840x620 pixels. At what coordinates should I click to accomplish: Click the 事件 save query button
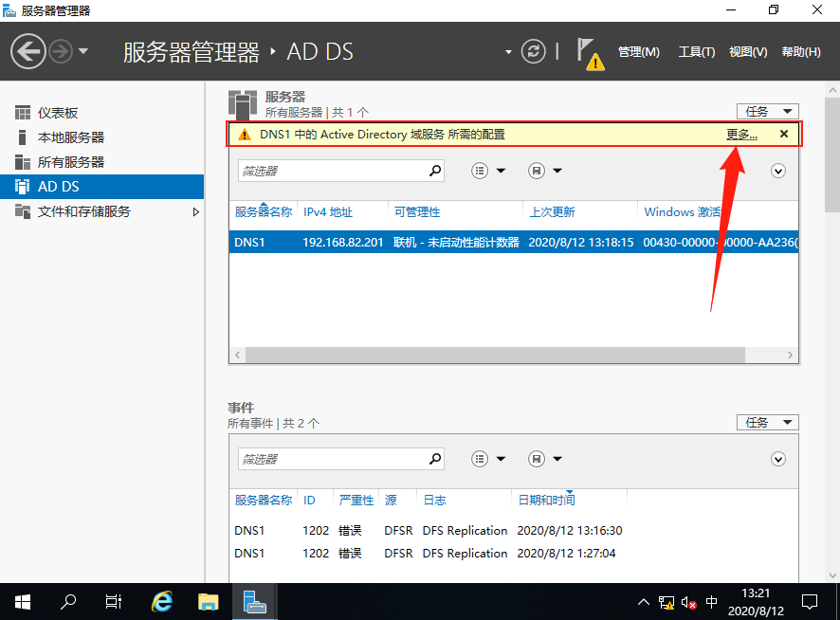[537, 459]
